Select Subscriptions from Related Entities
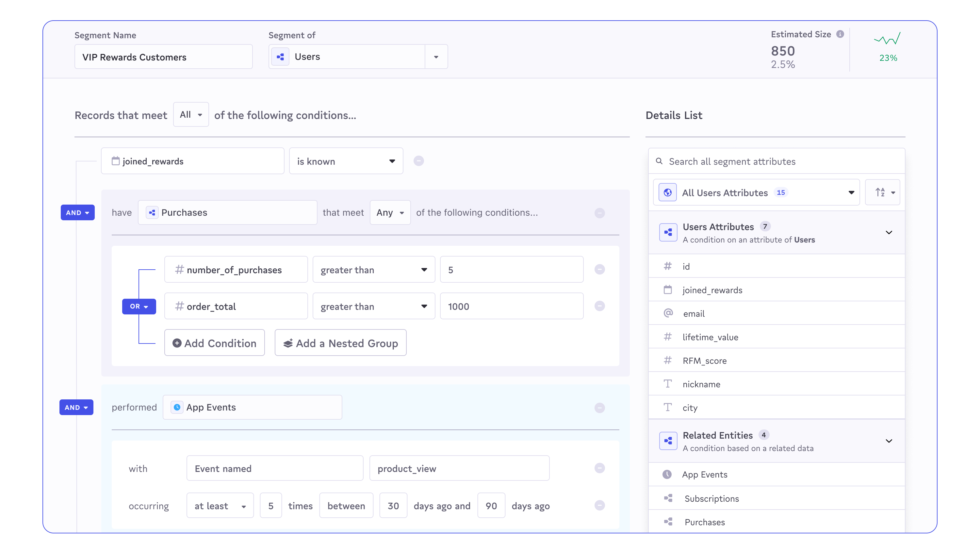This screenshot has width=980, height=553. click(x=711, y=498)
